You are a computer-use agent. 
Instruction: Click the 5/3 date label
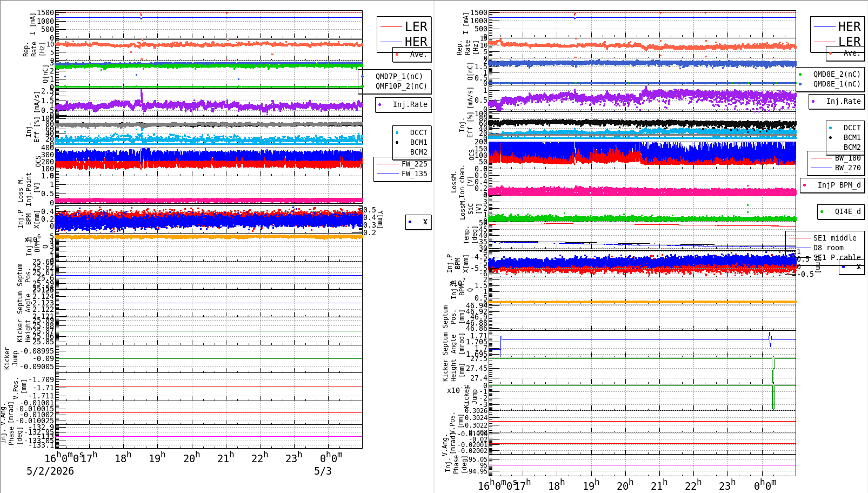tap(323, 471)
